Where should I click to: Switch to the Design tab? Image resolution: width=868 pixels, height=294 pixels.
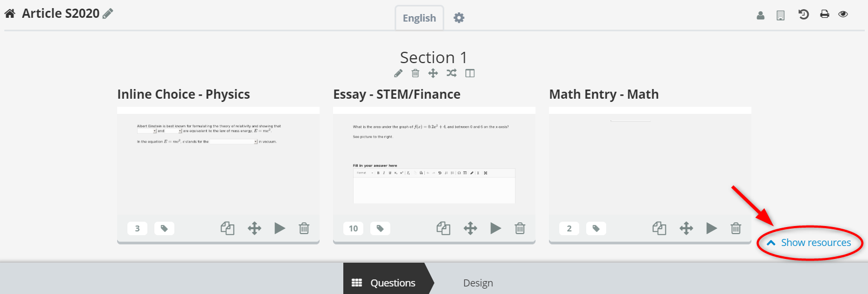click(x=478, y=283)
